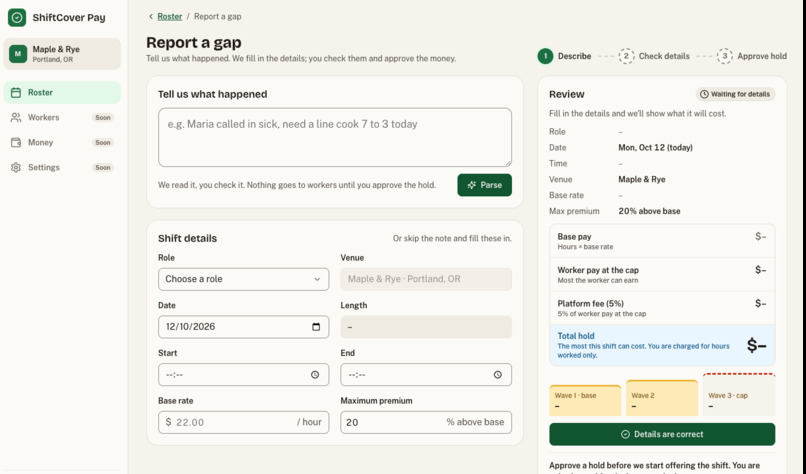Click the clock icon in Waiting for details
Viewport: 806px width, 474px height.
click(704, 94)
